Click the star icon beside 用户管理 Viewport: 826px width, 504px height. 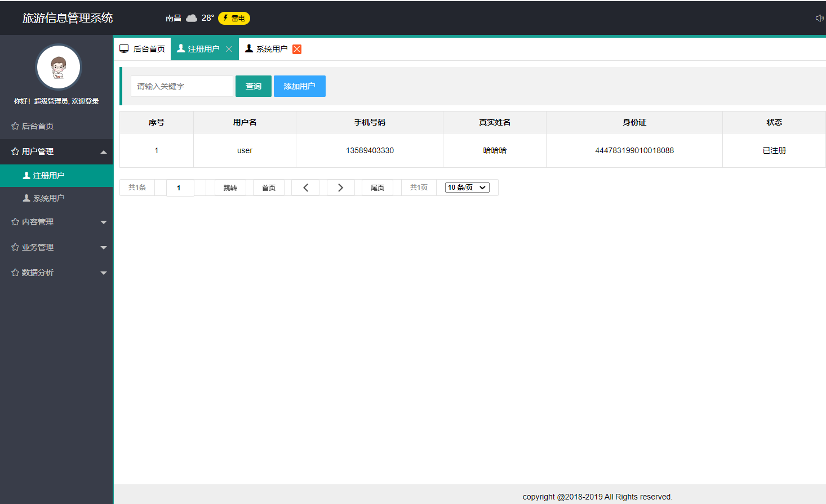tap(15, 151)
